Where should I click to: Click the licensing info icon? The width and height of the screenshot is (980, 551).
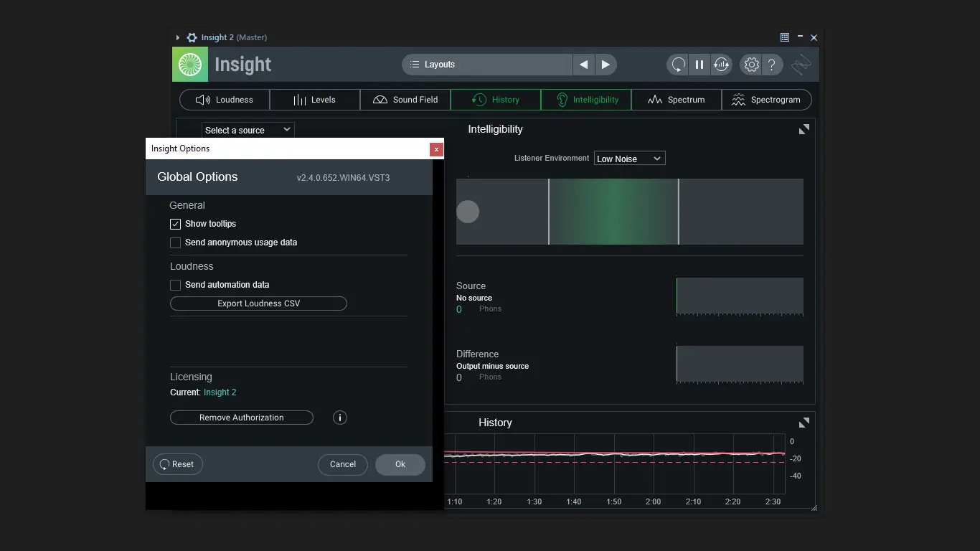(x=340, y=418)
